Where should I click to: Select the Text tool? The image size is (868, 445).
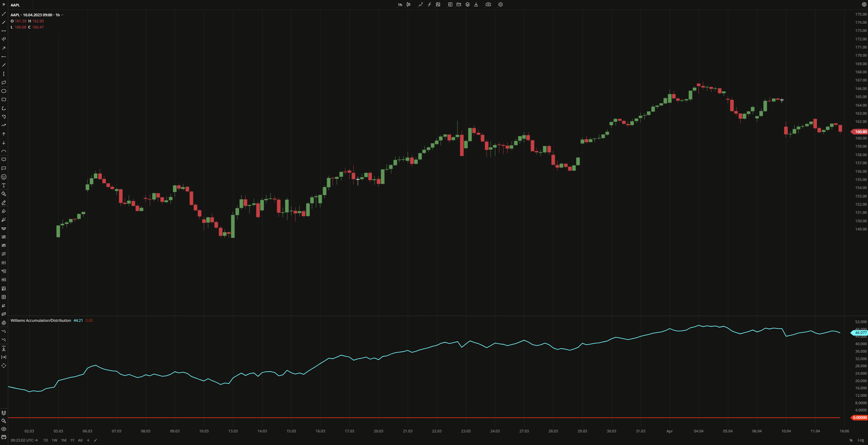[x=4, y=185]
